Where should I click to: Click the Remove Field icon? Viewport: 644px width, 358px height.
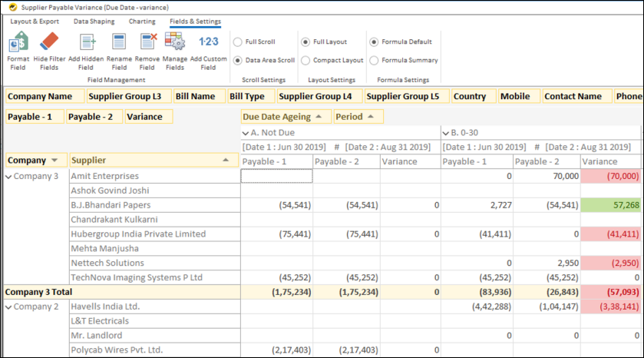pyautogui.click(x=147, y=41)
